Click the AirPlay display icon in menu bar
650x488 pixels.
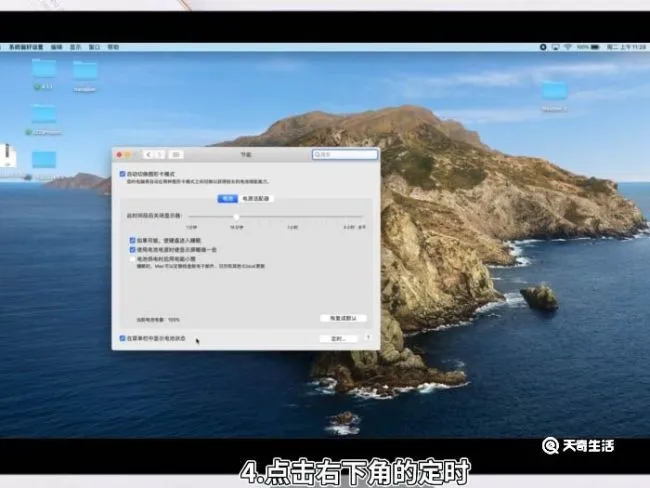(x=555, y=47)
